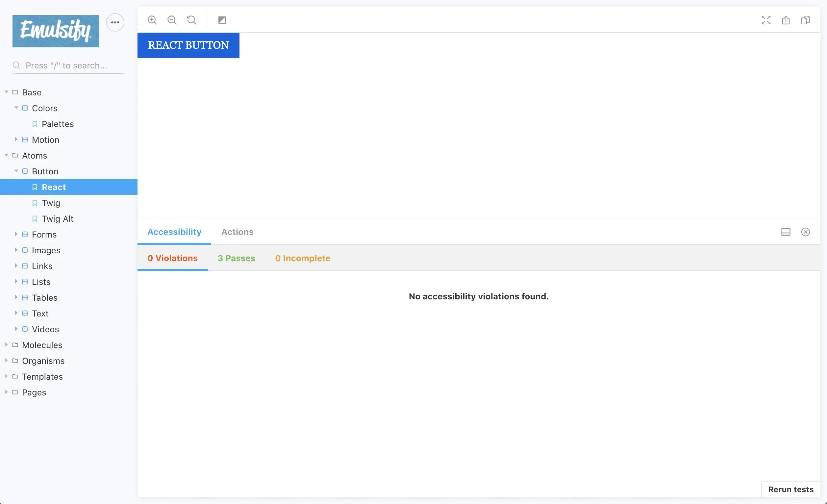Viewport: 827px width, 504px height.
Task: Go full screen with the arrows icon
Action: click(x=766, y=20)
